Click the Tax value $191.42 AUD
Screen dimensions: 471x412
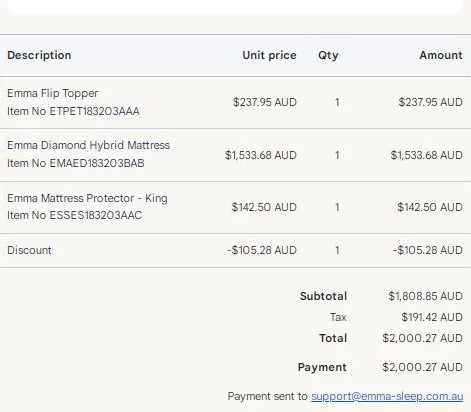(432, 317)
